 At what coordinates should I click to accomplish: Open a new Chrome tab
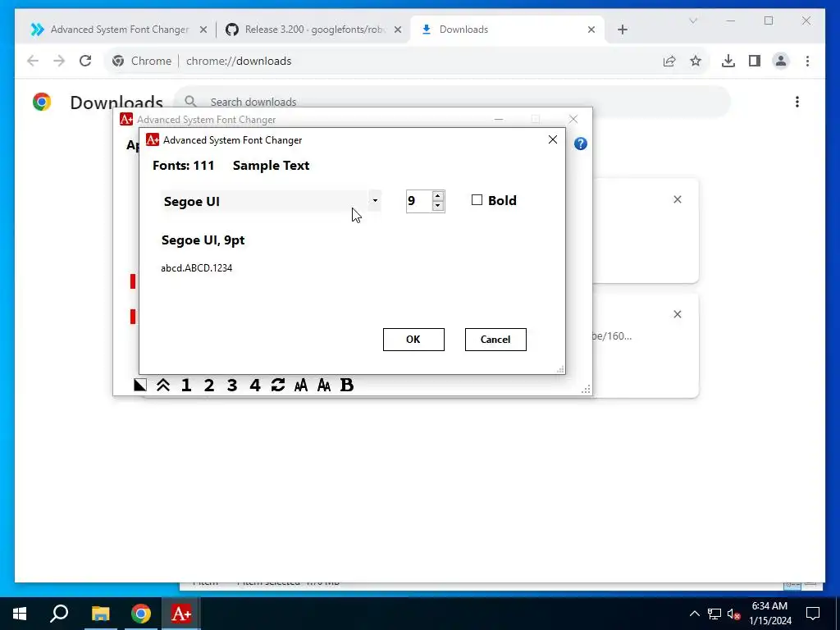[x=622, y=30]
